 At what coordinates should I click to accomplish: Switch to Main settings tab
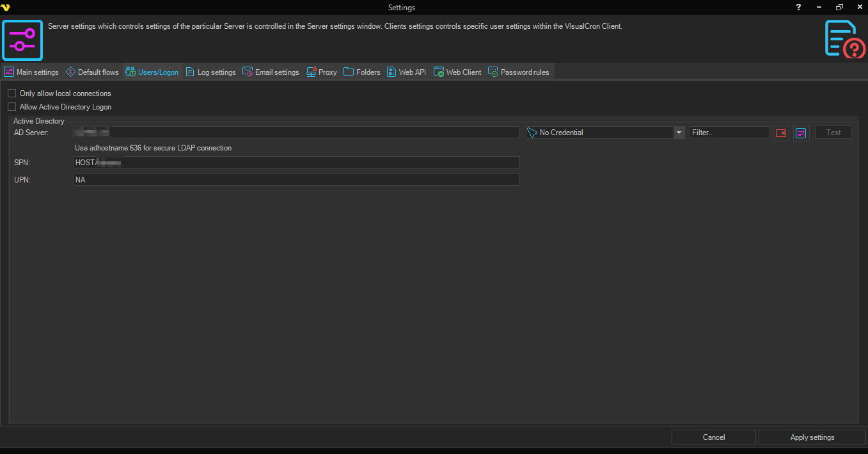(31, 72)
